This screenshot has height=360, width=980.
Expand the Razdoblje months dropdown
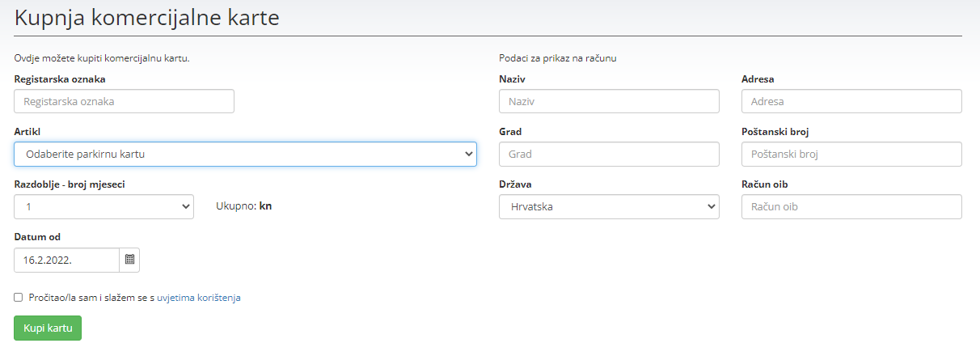click(x=103, y=207)
